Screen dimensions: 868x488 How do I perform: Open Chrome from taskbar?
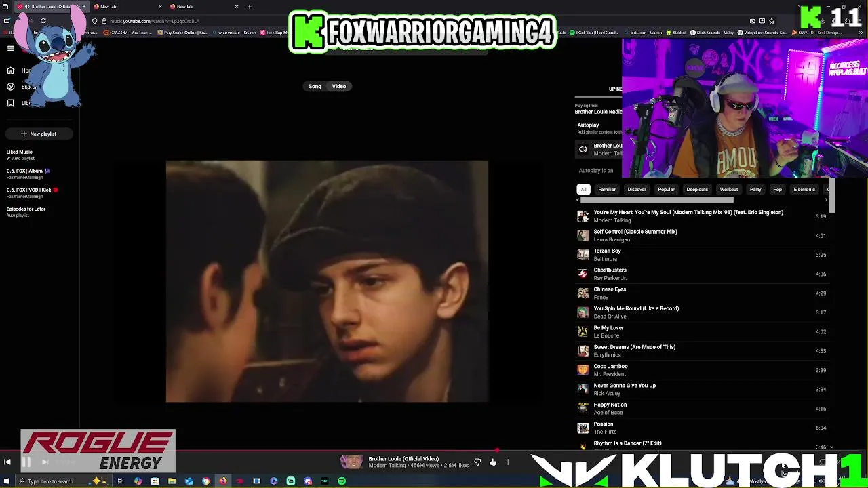pos(205,481)
